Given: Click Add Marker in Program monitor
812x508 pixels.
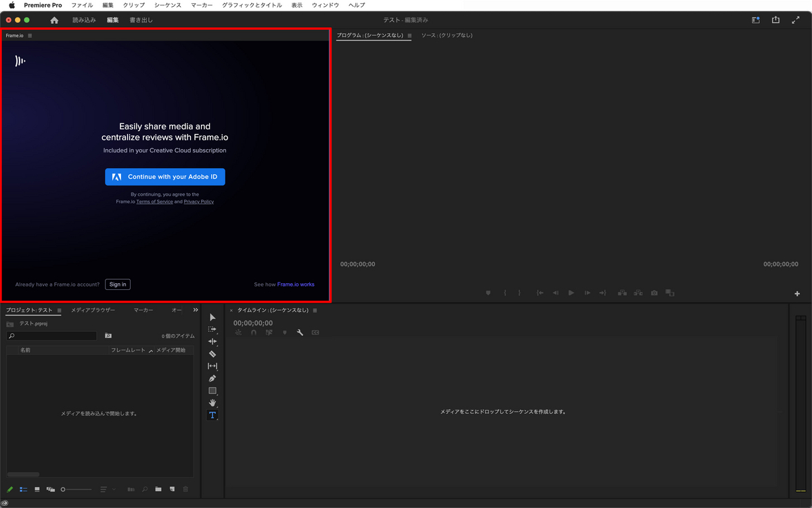Looking at the screenshot, I should (488, 293).
